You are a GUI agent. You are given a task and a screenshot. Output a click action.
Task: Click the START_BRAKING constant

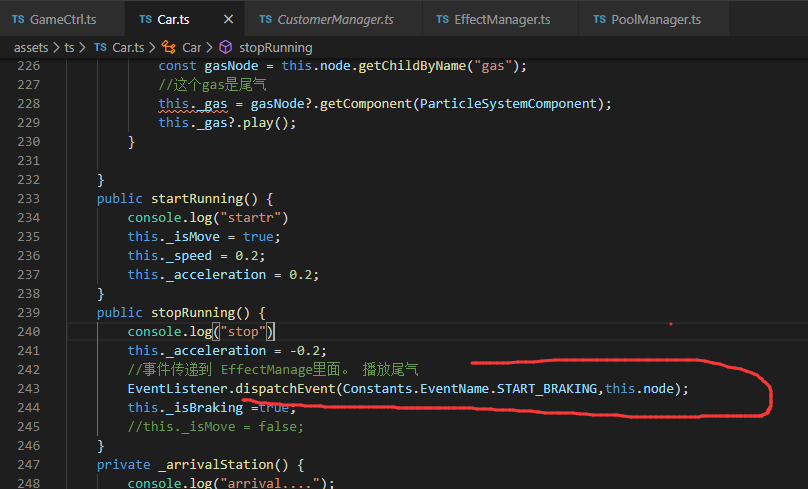tap(547, 389)
